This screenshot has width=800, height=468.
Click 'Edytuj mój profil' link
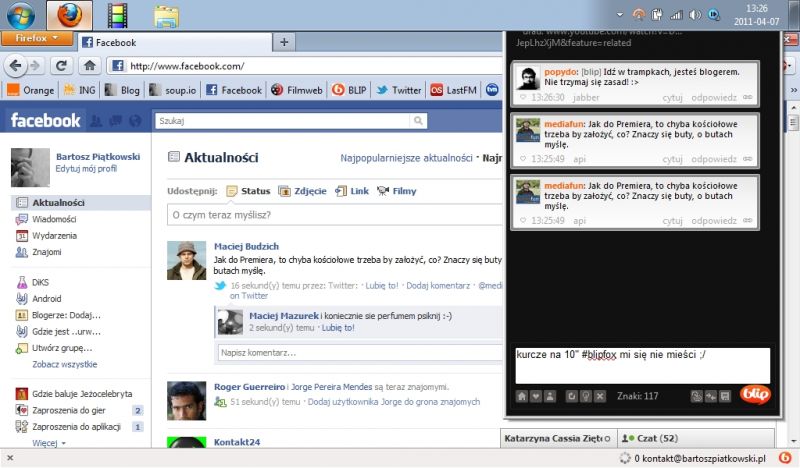click(x=86, y=168)
